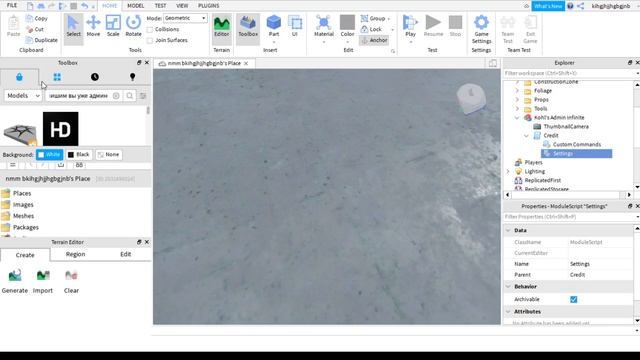This screenshot has width=640, height=360.
Task: Expand the Tools folder
Action: 517,109
